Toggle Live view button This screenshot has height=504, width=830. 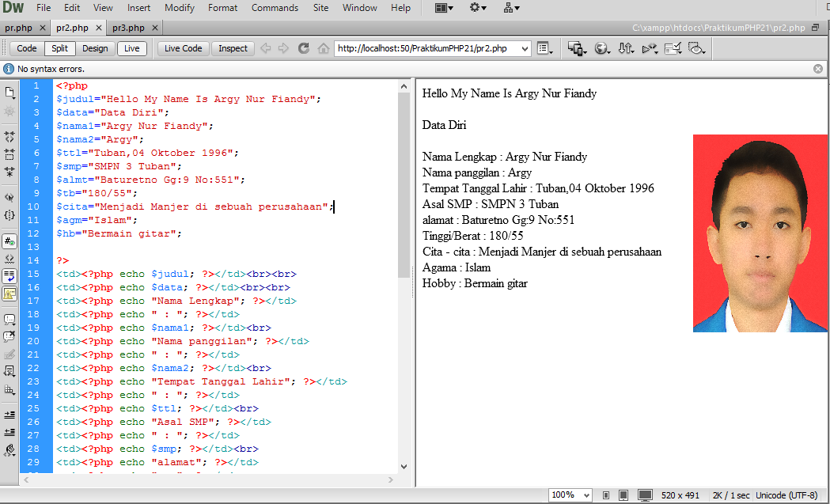point(132,48)
